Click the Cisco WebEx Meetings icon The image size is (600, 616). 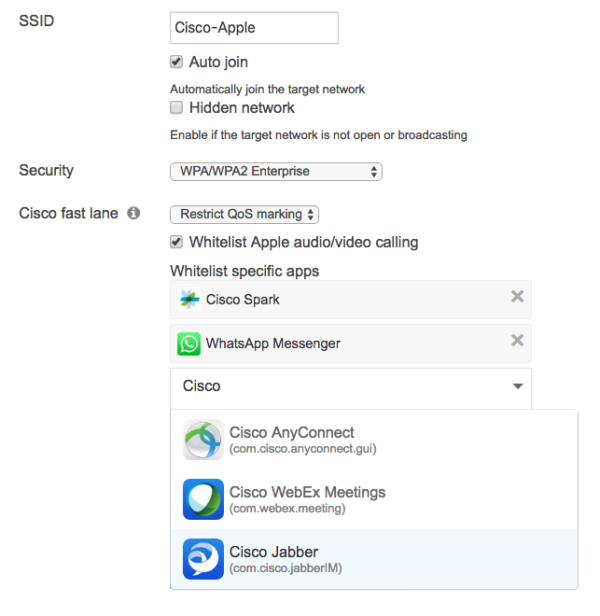[x=203, y=499]
